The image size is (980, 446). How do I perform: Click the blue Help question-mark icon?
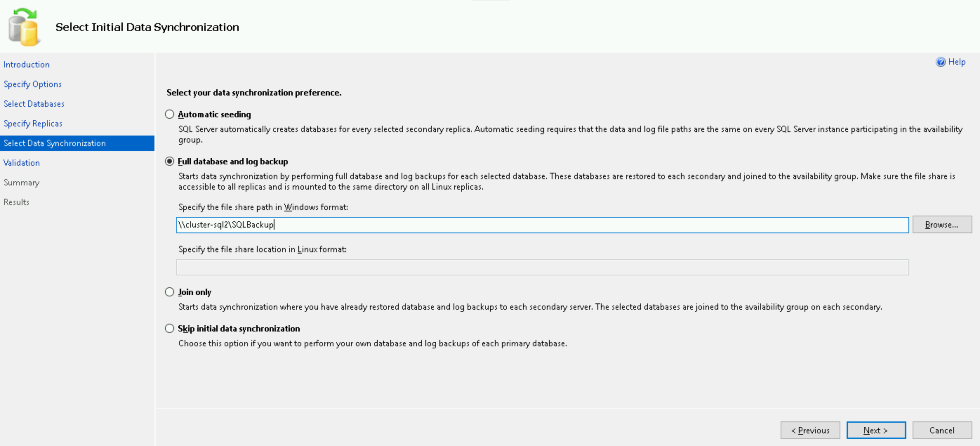pos(940,62)
